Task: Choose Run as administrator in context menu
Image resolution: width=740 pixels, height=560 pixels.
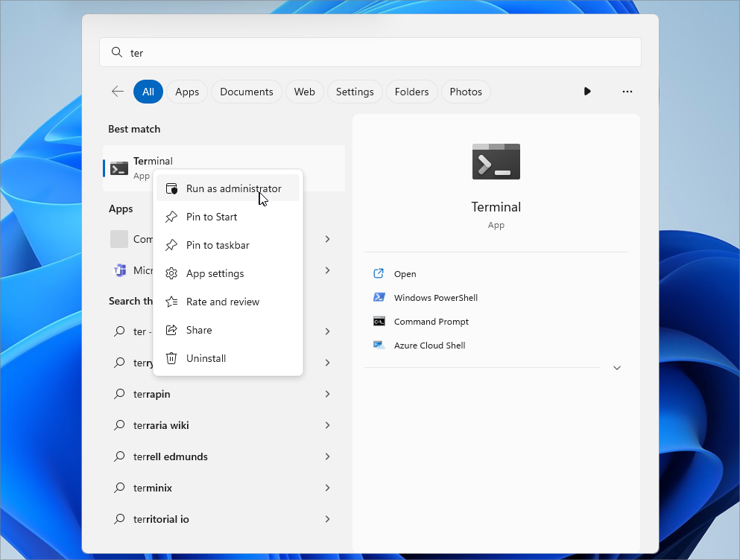Action: tap(227, 188)
